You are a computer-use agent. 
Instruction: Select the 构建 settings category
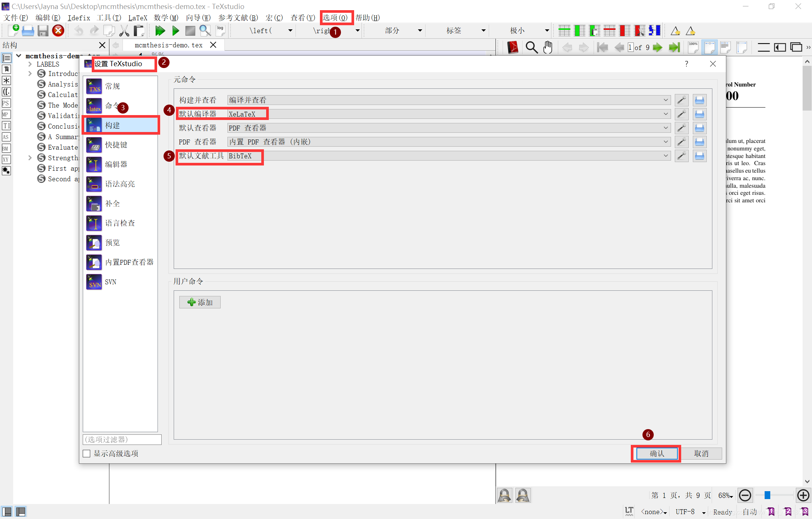121,125
